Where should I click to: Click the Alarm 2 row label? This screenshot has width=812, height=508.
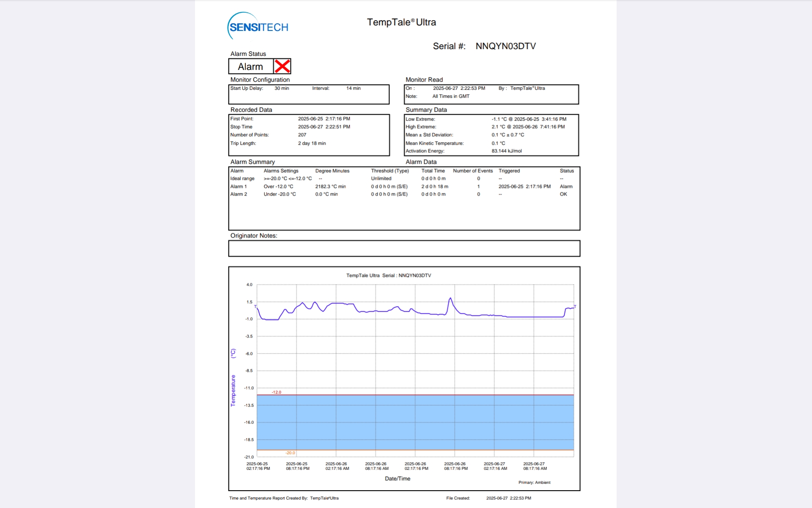tap(239, 194)
